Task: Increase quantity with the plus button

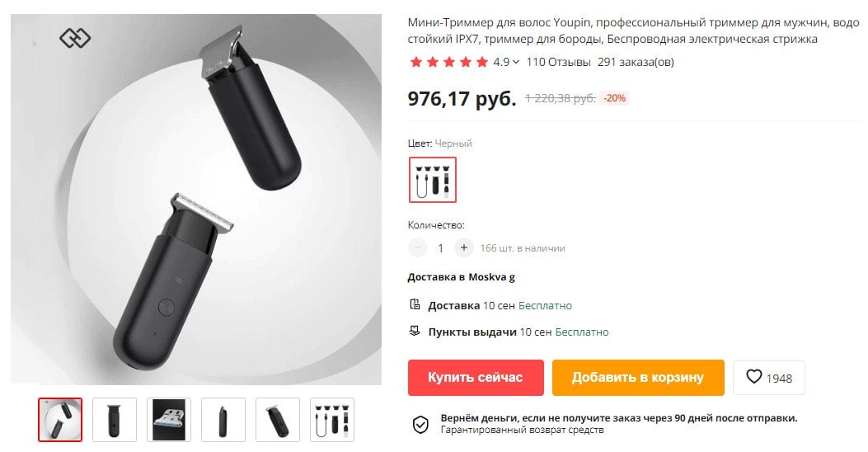Action: pyautogui.click(x=464, y=247)
